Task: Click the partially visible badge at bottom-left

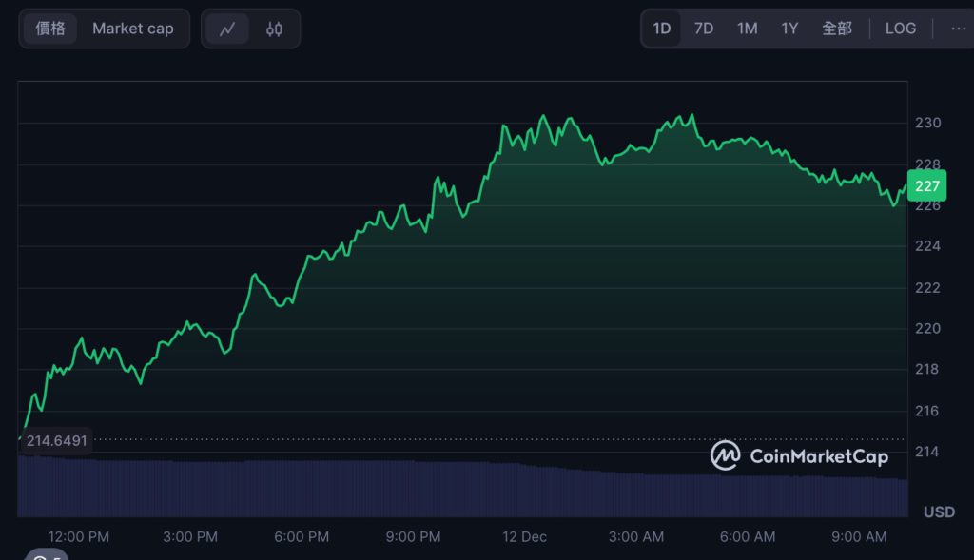Action: [x=46, y=555]
